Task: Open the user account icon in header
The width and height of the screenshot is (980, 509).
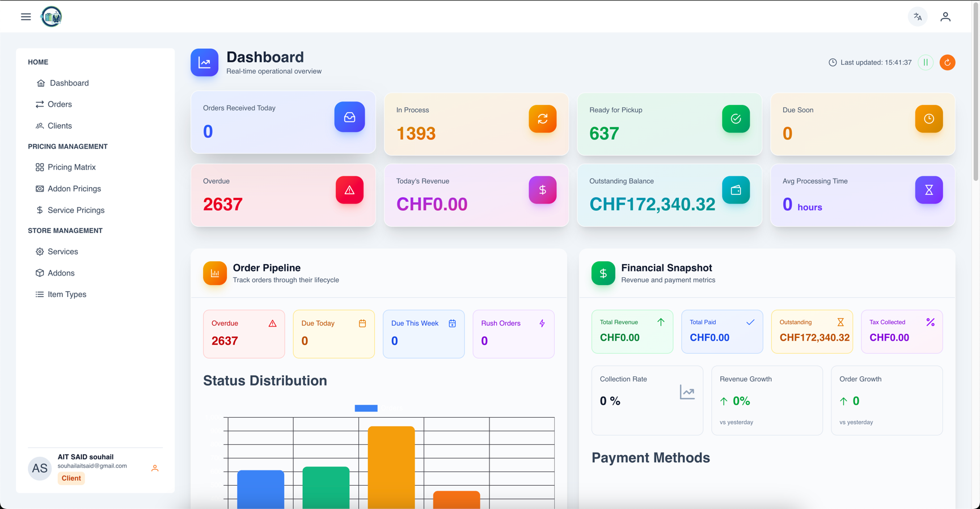Action: click(945, 17)
